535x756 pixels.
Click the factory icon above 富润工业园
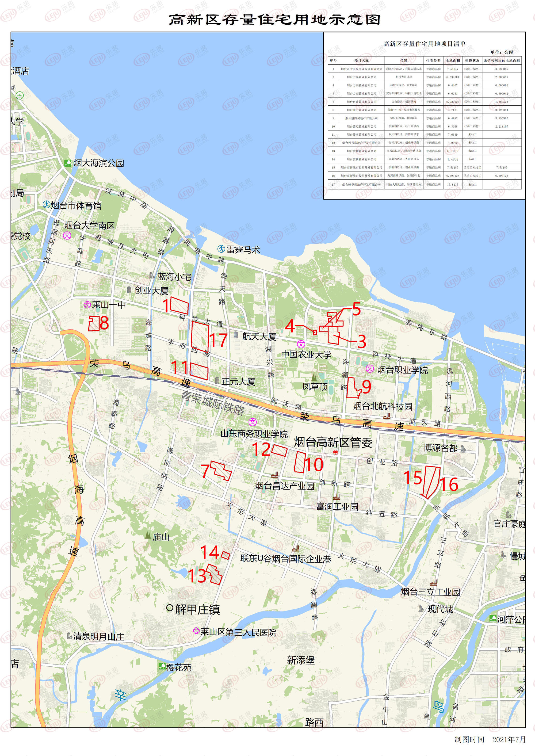coord(336,497)
